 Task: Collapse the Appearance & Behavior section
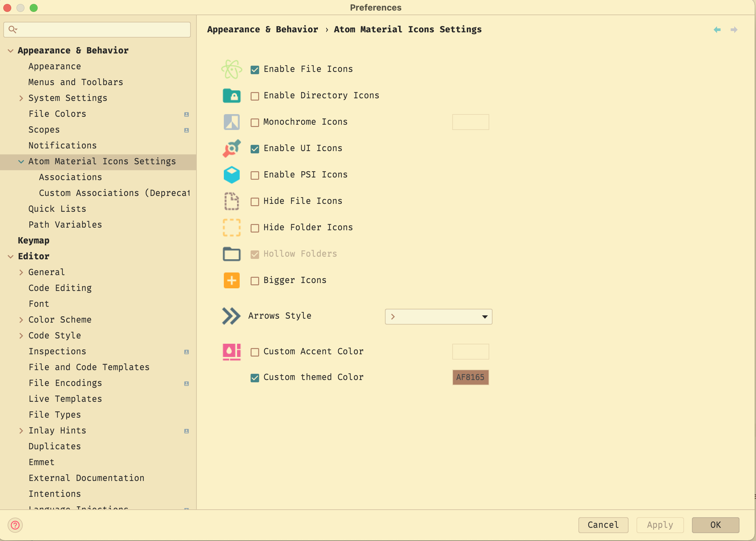tap(11, 50)
